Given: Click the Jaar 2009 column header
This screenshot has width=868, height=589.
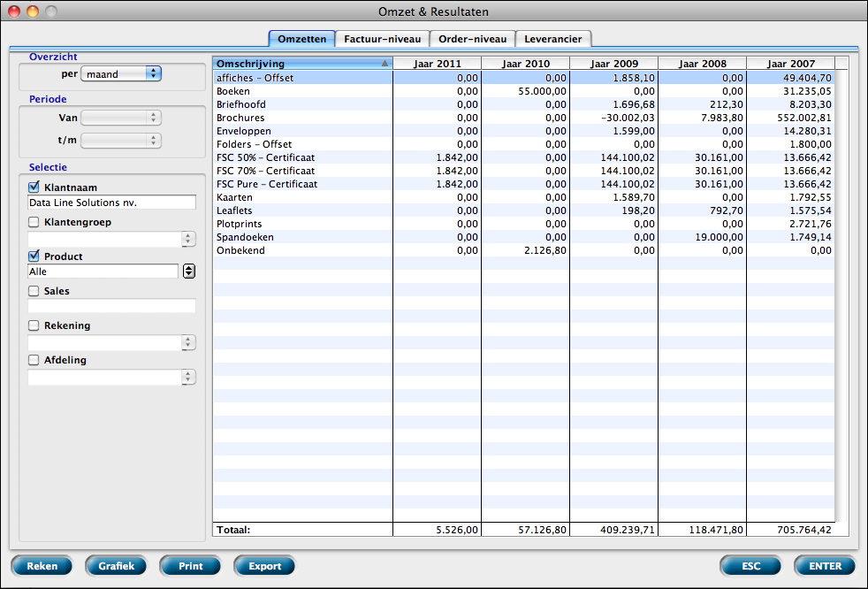Looking at the screenshot, I should click(x=614, y=63).
